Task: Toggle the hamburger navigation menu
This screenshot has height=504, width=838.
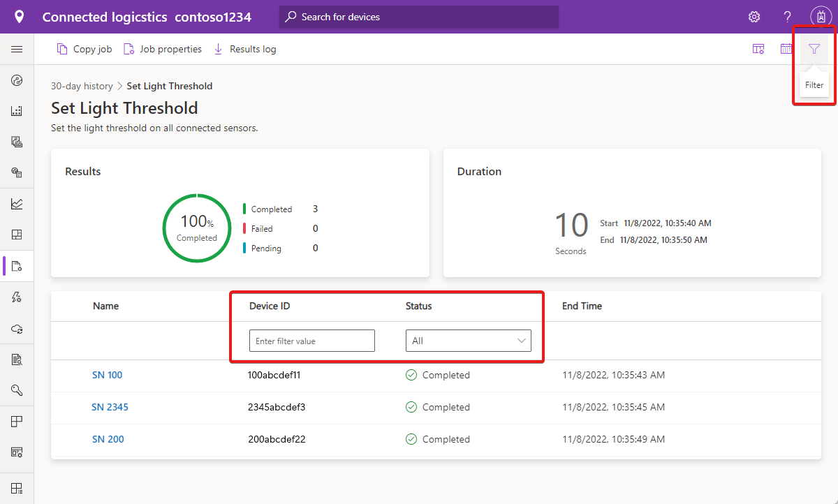Action: pyautogui.click(x=17, y=50)
